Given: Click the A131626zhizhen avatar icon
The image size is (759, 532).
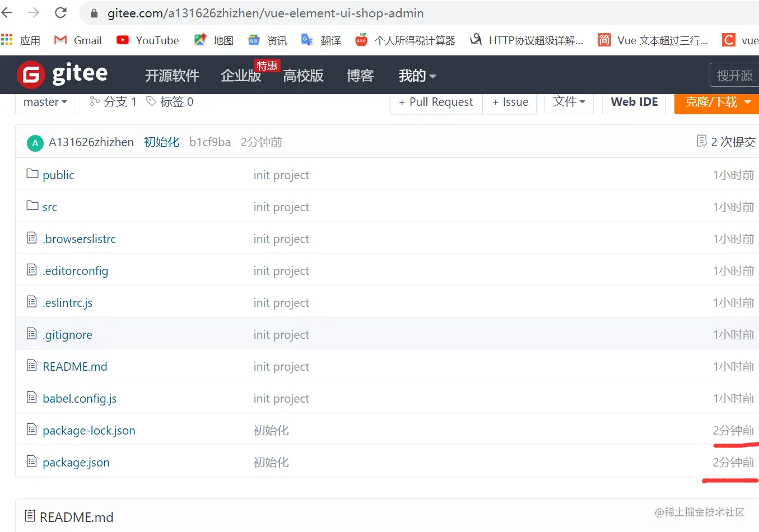Looking at the screenshot, I should [35, 143].
